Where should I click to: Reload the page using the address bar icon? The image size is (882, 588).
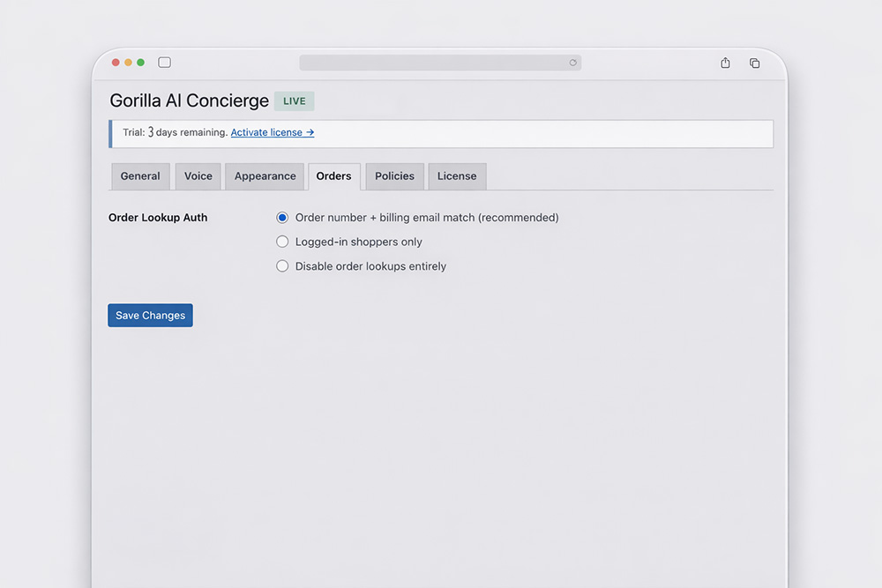coord(572,63)
